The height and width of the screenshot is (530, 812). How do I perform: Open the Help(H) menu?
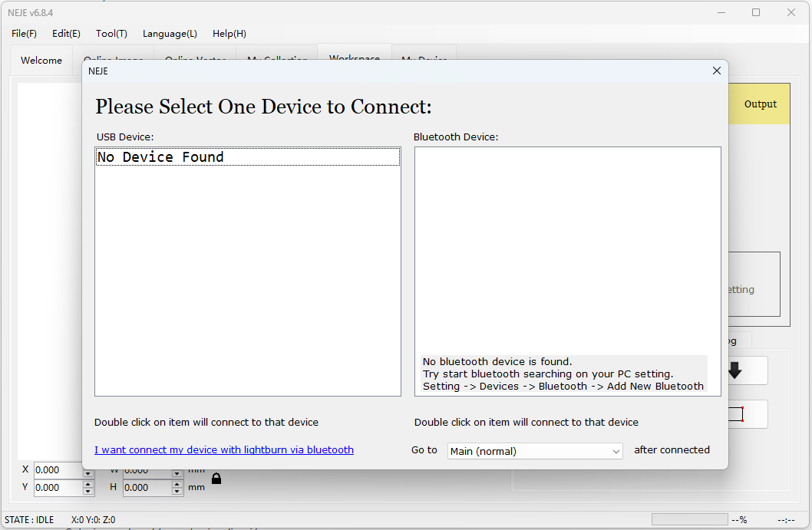[x=229, y=34]
